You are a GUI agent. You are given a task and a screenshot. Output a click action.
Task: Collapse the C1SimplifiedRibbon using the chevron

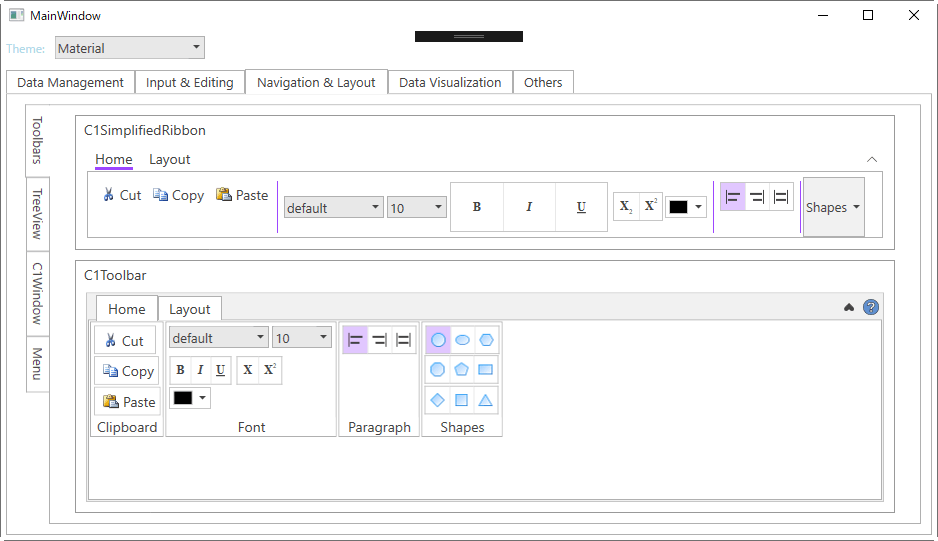(872, 160)
